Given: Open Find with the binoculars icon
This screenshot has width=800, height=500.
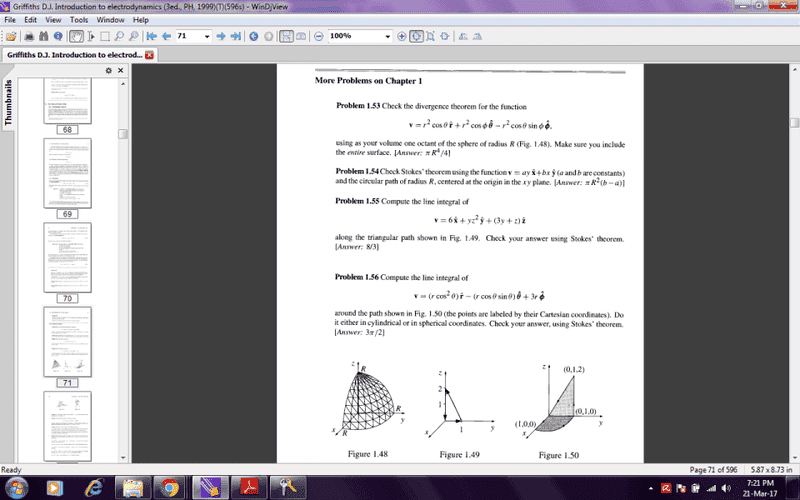Looking at the screenshot, I should point(43,36).
